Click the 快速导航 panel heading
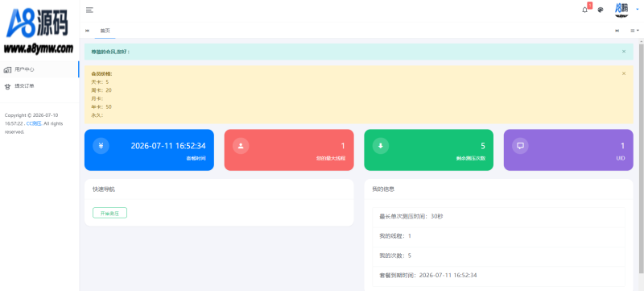This screenshot has height=291, width=644. tap(104, 189)
